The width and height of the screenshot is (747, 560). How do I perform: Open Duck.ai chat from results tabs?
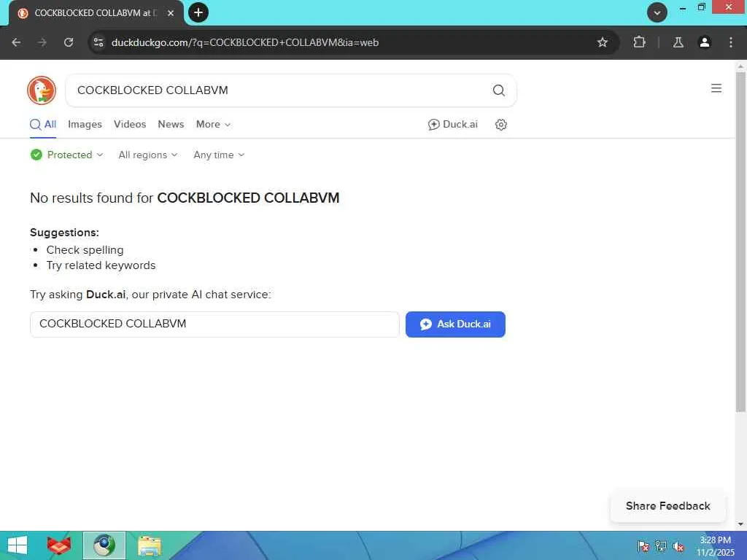point(452,124)
